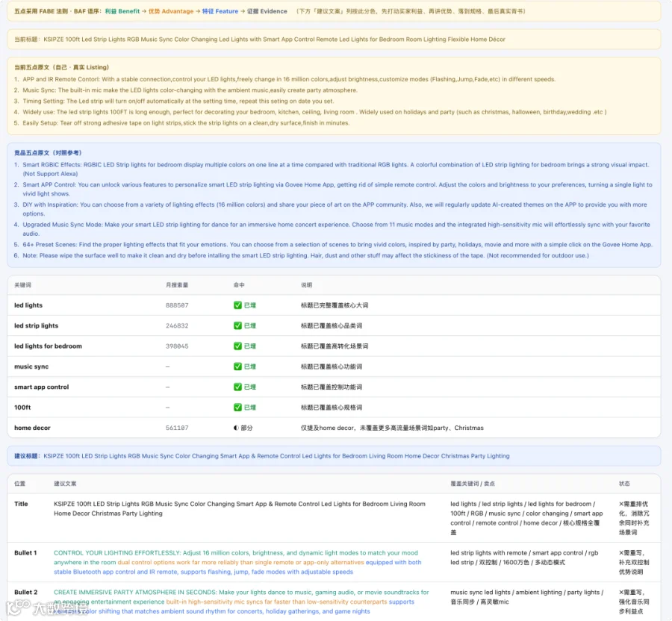
Task: Click Bullet 2 copy 'CREATE IMMERSIVE PARTY ATMOSPHERE IN SECONDS'
Action: pos(241,602)
